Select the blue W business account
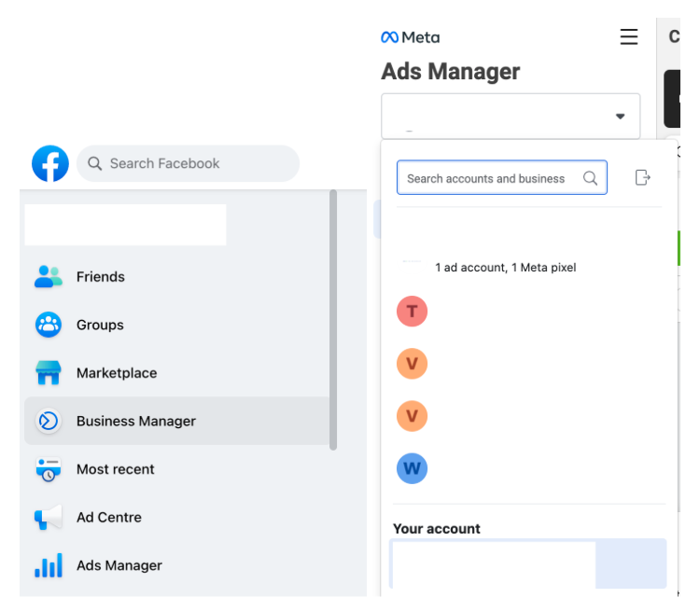The width and height of the screenshot is (700, 611). 412,468
